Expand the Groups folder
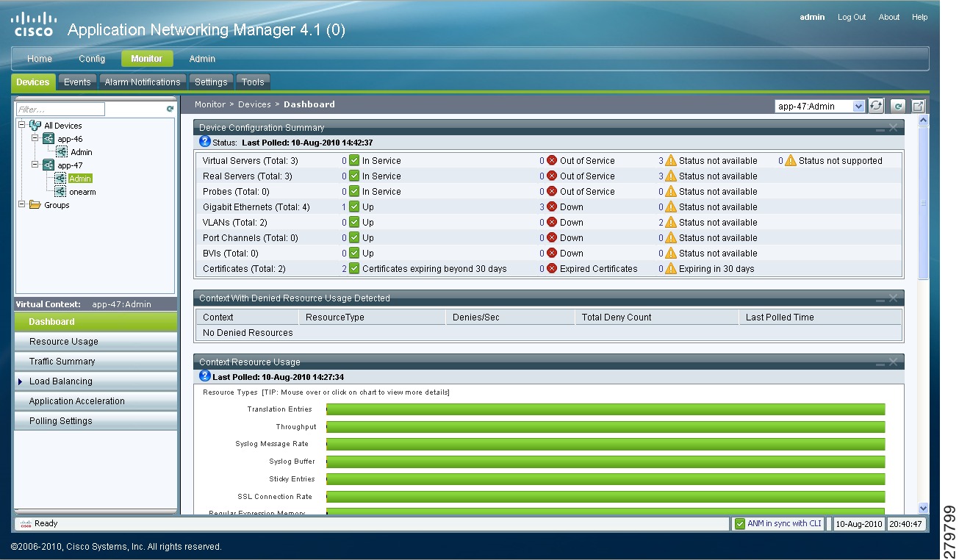 click(x=23, y=205)
